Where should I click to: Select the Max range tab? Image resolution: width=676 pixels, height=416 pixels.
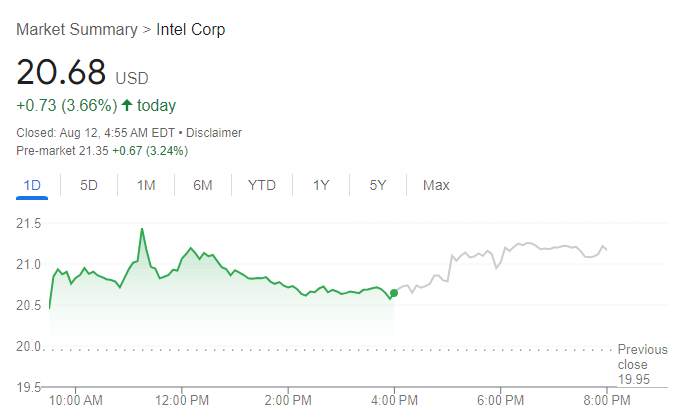pos(436,185)
